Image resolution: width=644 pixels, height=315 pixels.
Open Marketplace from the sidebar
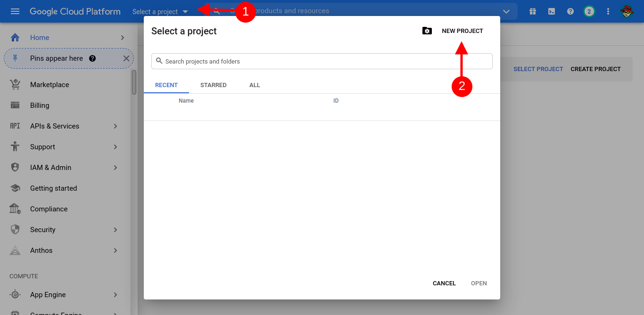(50, 85)
